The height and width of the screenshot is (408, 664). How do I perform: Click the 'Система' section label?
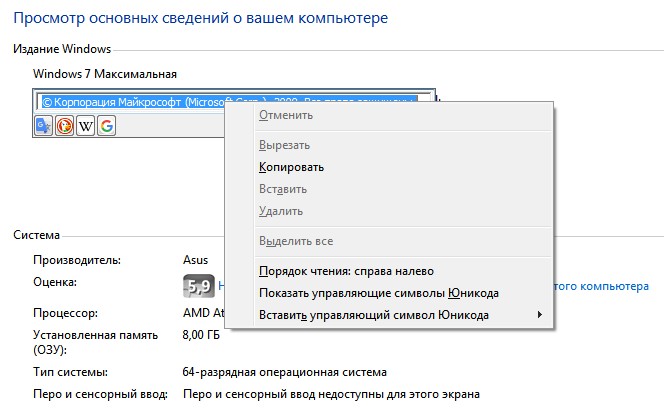pos(36,235)
